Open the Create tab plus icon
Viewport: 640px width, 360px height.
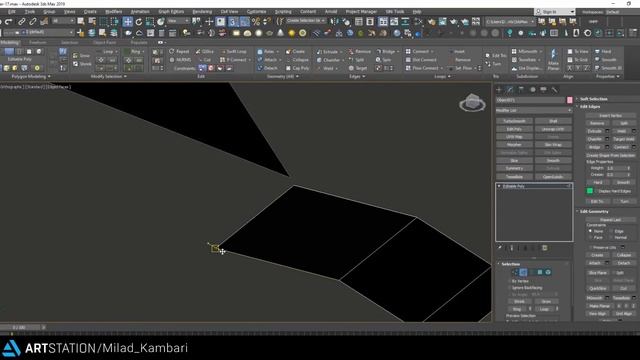[x=499, y=89]
